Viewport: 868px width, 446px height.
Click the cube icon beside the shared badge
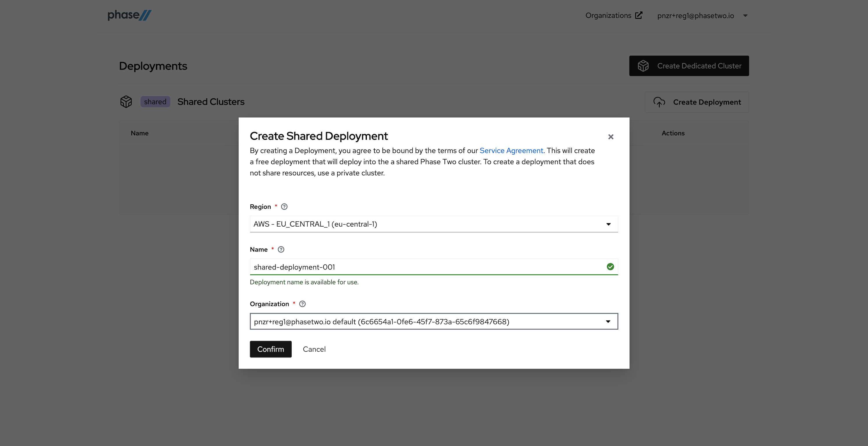(126, 102)
